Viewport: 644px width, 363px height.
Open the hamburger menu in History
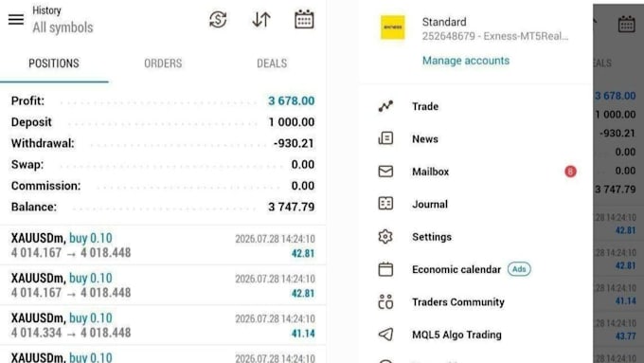click(x=16, y=19)
